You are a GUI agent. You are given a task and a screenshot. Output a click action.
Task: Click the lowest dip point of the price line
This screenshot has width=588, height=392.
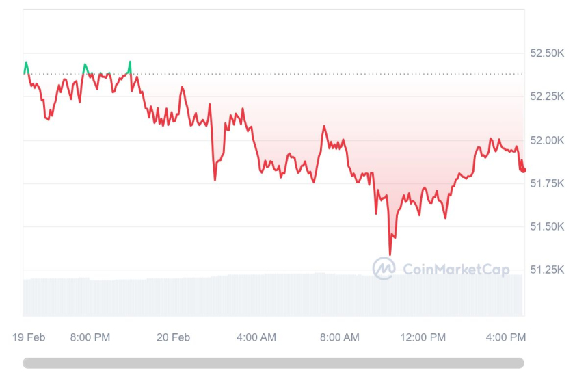390,254
